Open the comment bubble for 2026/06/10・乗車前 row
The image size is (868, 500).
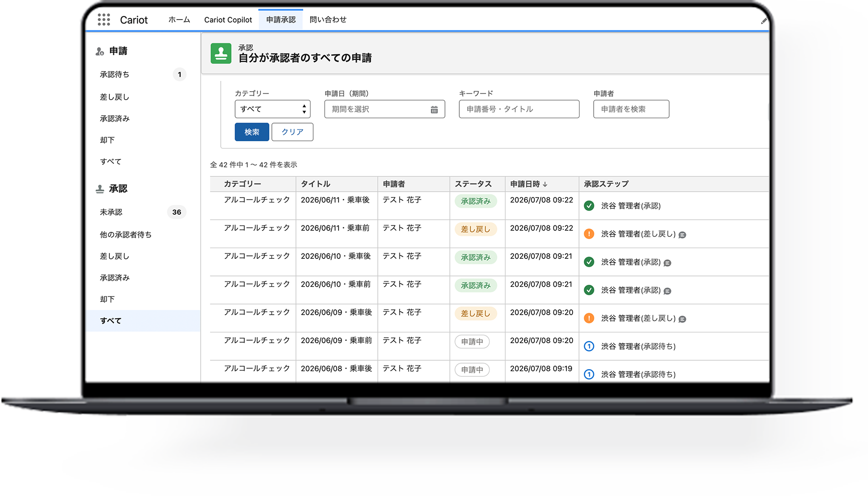[667, 291]
